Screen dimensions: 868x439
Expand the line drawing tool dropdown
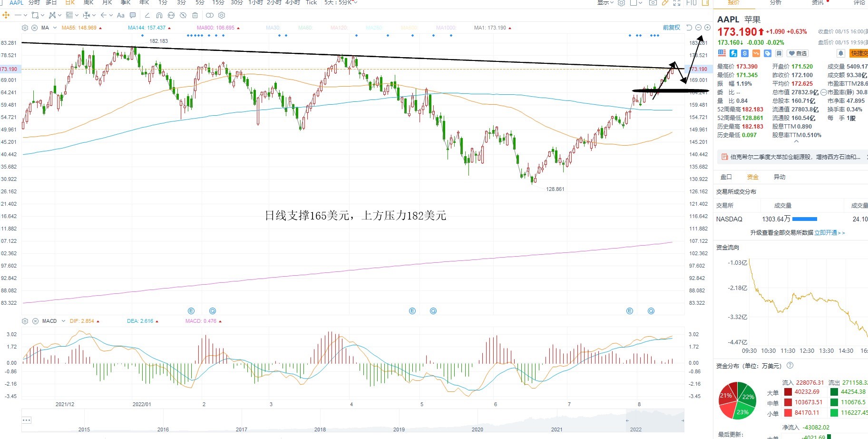25,15
